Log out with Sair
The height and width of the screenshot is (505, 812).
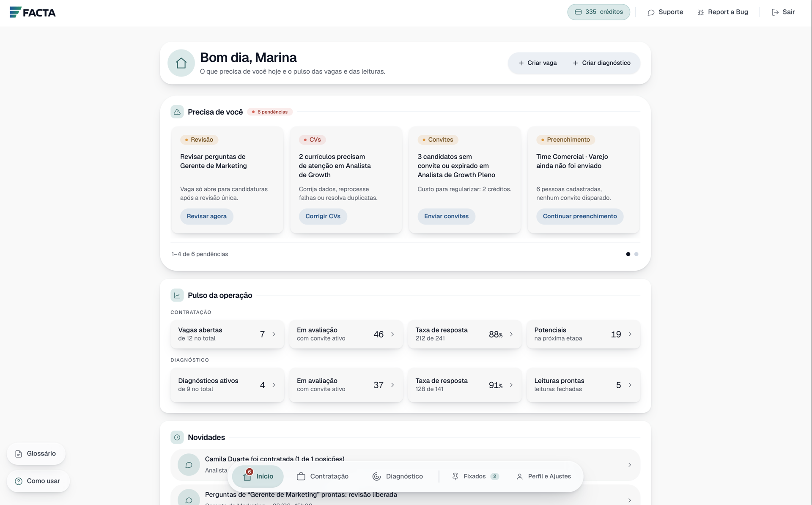coord(783,12)
